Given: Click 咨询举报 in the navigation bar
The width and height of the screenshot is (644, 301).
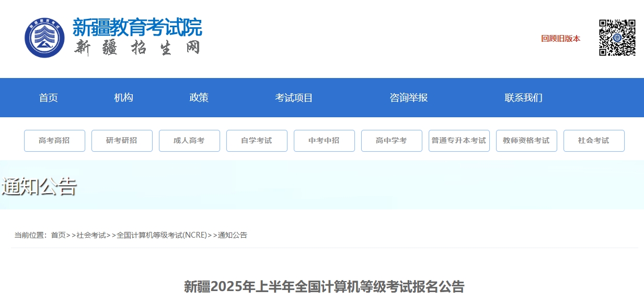Looking at the screenshot, I should (408, 97).
